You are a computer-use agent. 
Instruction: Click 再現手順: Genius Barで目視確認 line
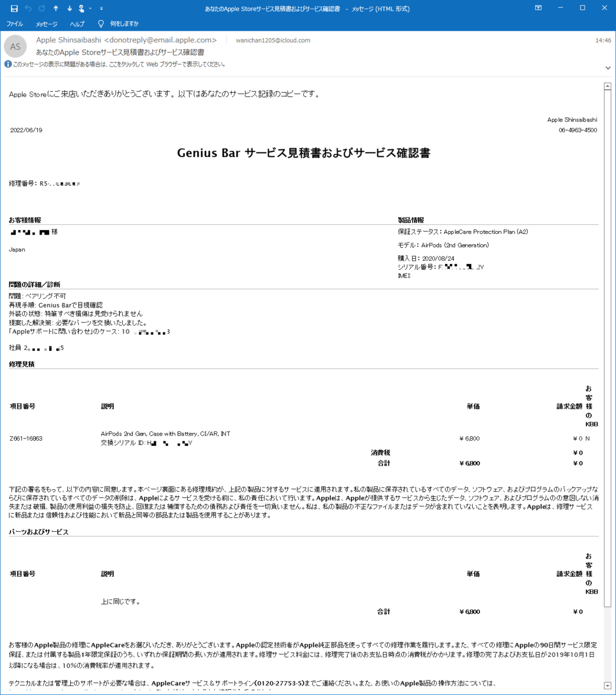pos(56,305)
